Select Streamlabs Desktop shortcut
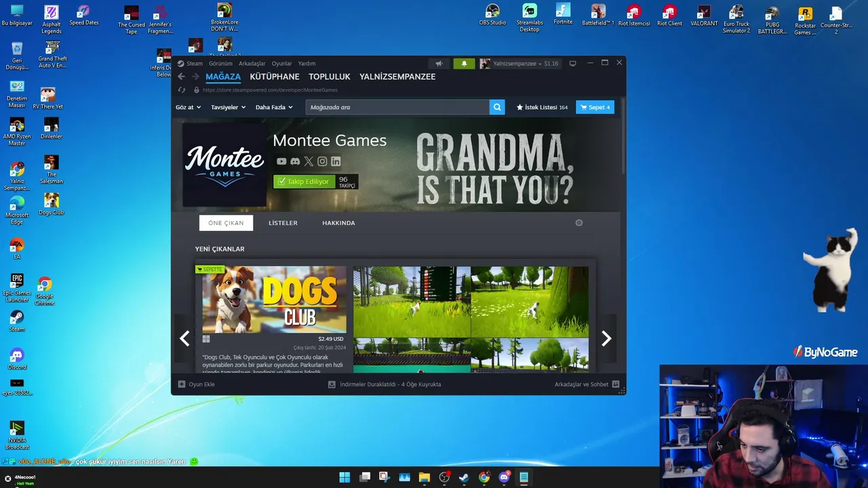This screenshot has height=488, width=868. click(x=530, y=18)
